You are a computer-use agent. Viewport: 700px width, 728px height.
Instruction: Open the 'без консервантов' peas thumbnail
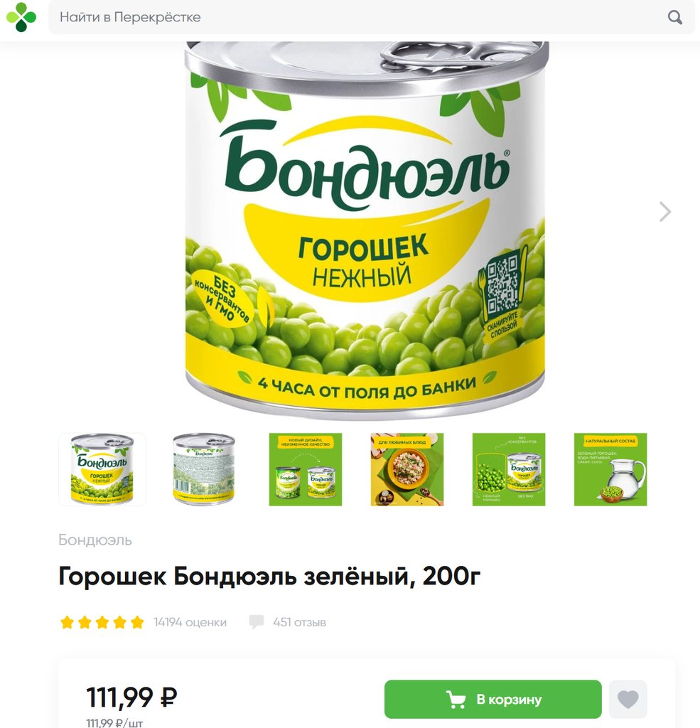pos(509,469)
